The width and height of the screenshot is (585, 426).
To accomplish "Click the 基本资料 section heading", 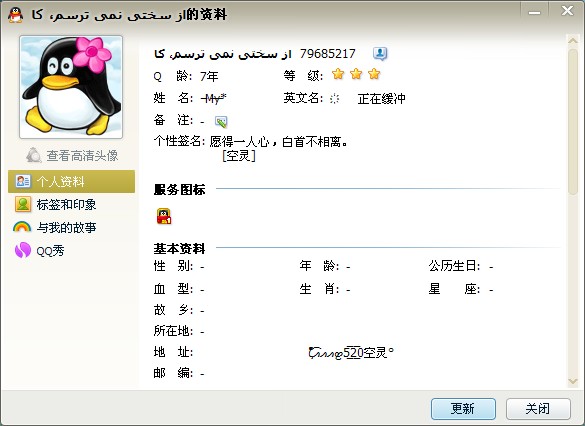I will [179, 248].
